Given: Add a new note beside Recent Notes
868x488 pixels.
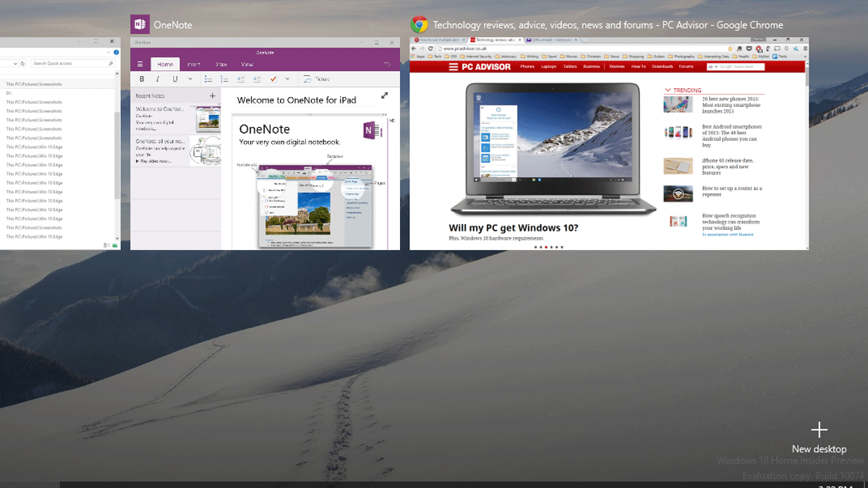Looking at the screenshot, I should (212, 95).
